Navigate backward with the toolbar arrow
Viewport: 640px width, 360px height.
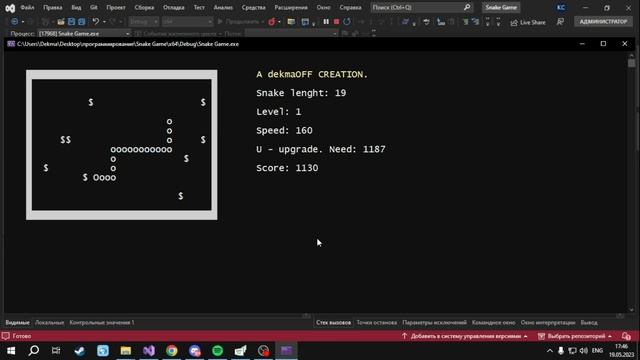15,22
